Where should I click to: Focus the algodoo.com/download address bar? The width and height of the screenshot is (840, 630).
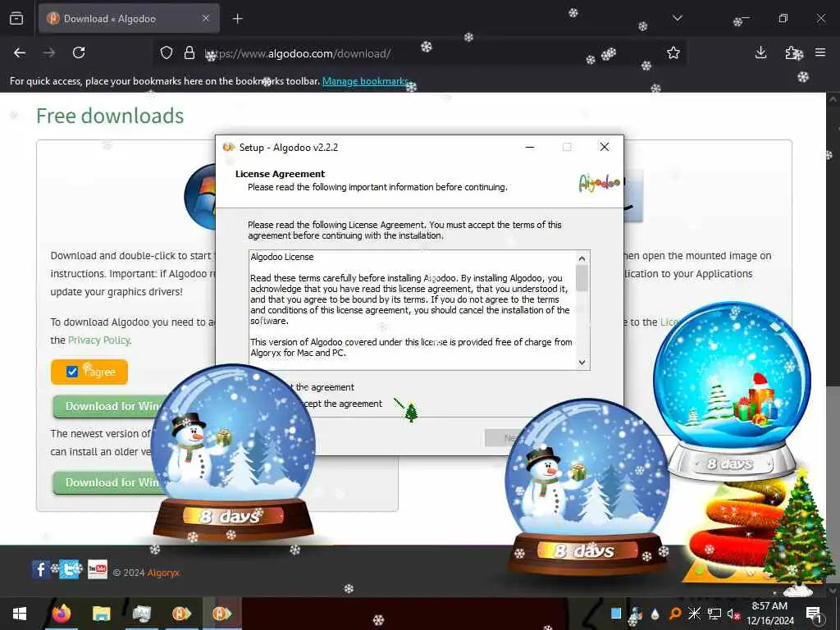point(418,53)
